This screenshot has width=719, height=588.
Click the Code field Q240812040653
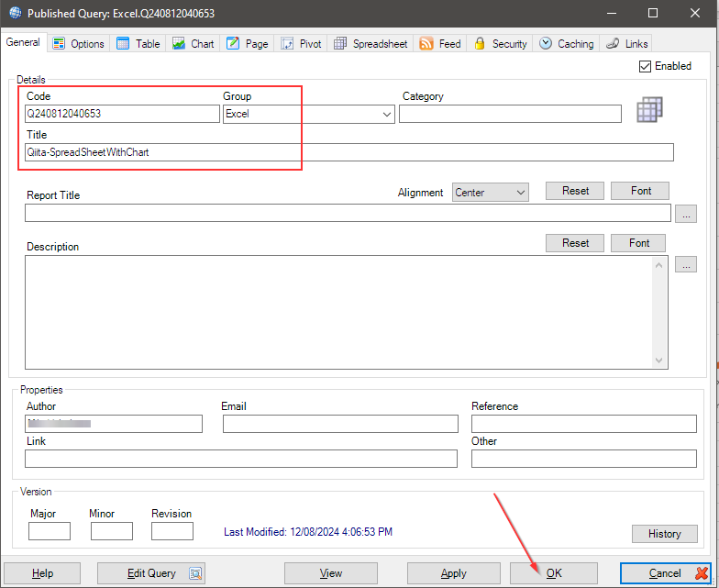point(123,114)
